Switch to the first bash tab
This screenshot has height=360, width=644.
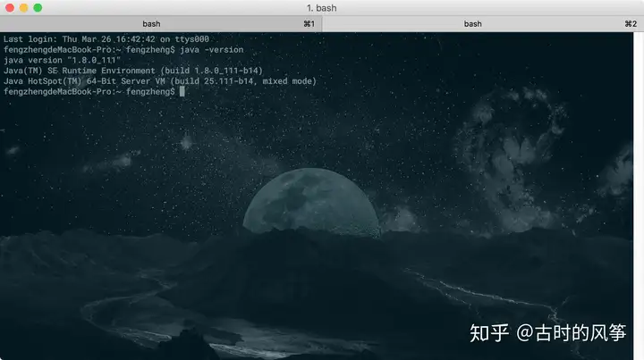161,24
